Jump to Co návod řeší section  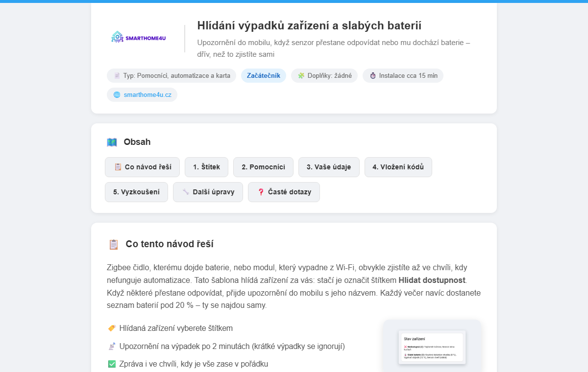point(142,167)
